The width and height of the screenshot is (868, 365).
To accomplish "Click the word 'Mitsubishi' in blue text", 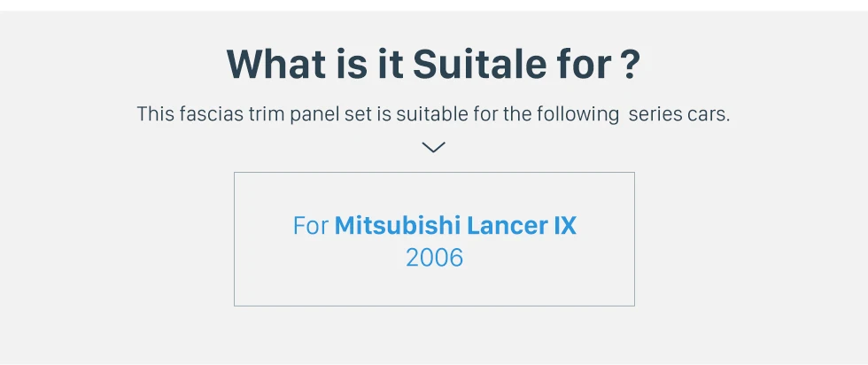I will (398, 226).
